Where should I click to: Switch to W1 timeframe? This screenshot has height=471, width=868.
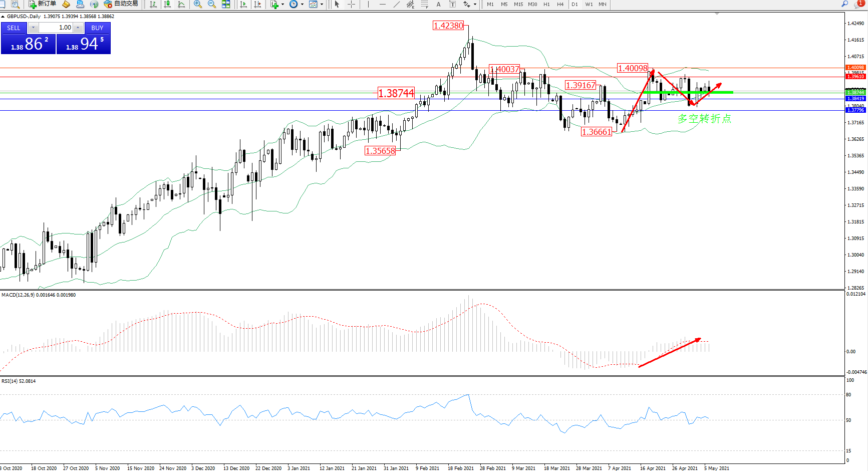(x=589, y=4)
